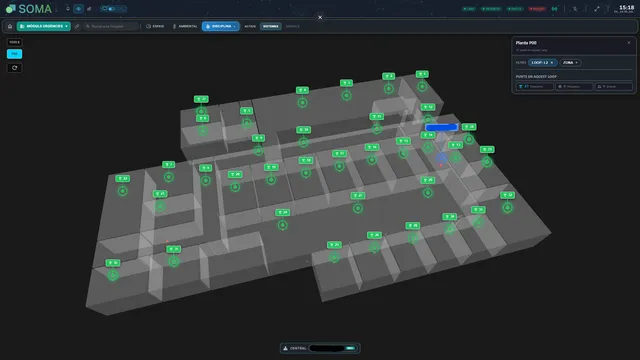Toggle the switch in the Central bar
The image size is (640, 360).
(350, 348)
